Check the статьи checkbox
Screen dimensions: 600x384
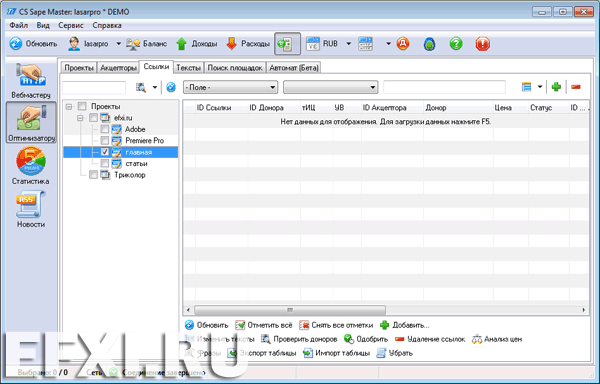[x=104, y=164]
